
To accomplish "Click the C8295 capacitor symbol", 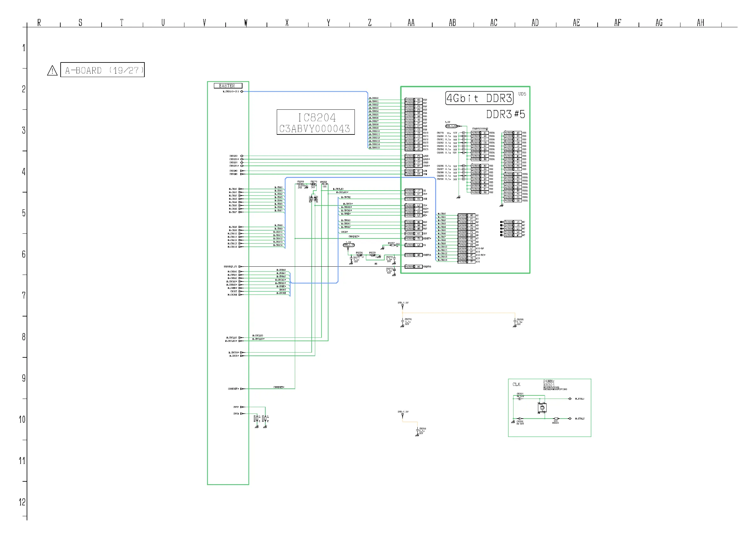I will click(515, 321).
